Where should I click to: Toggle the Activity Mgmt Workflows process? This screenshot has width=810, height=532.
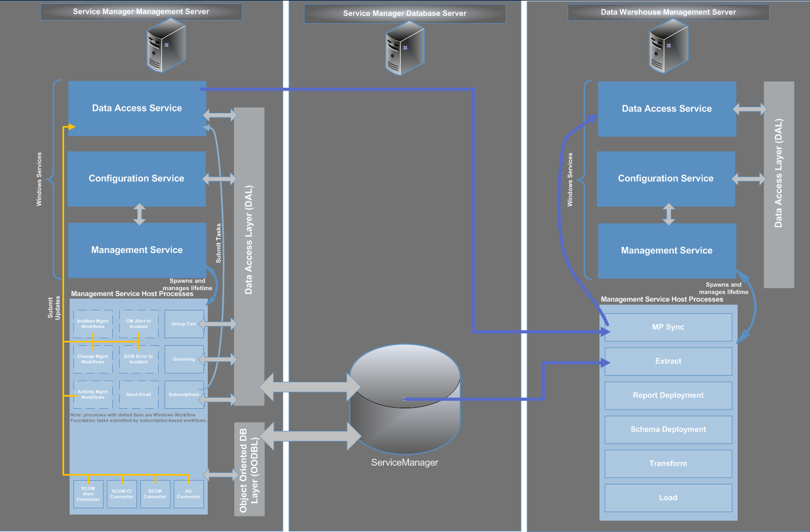click(92, 394)
